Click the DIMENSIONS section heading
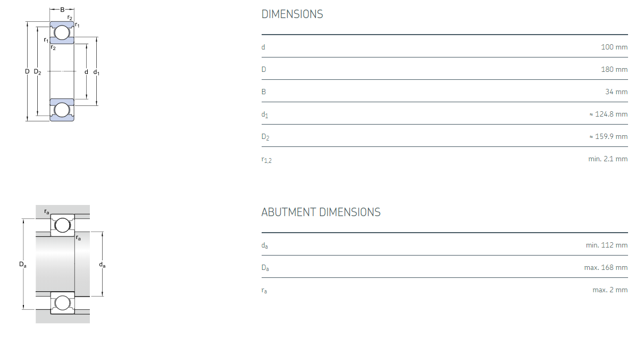 (292, 14)
